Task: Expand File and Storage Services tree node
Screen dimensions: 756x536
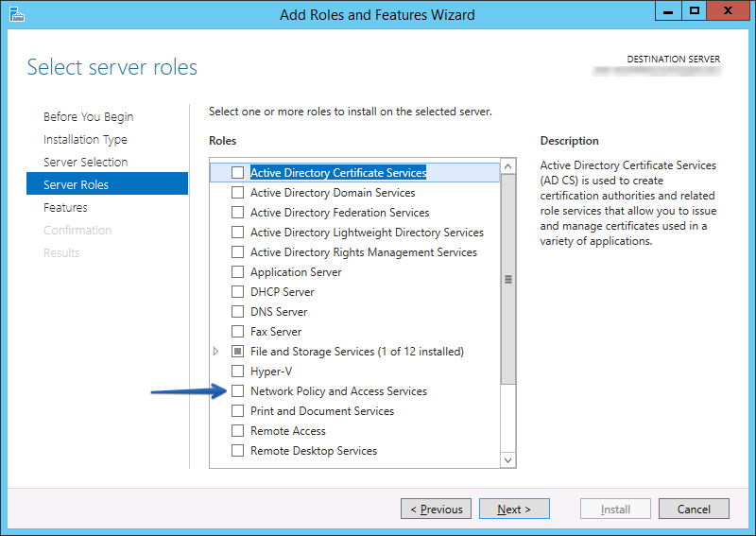Action: click(216, 352)
